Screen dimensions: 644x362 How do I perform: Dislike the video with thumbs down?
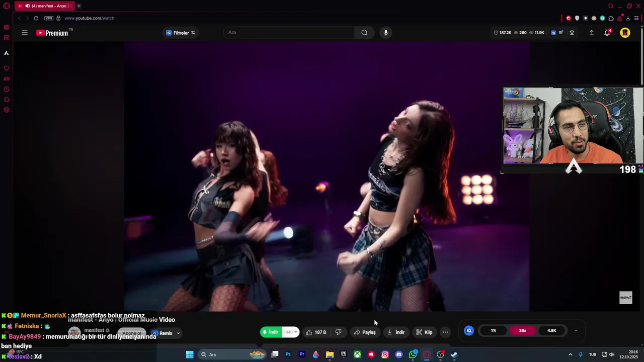pyautogui.click(x=339, y=332)
